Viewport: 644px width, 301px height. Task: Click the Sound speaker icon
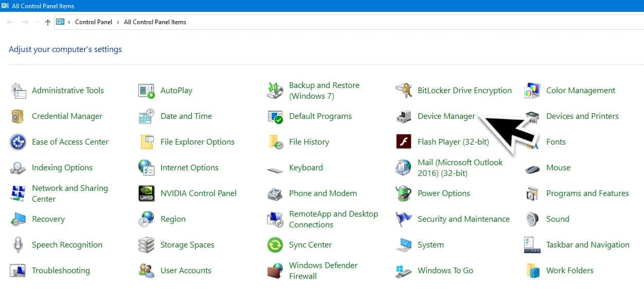[x=532, y=219]
